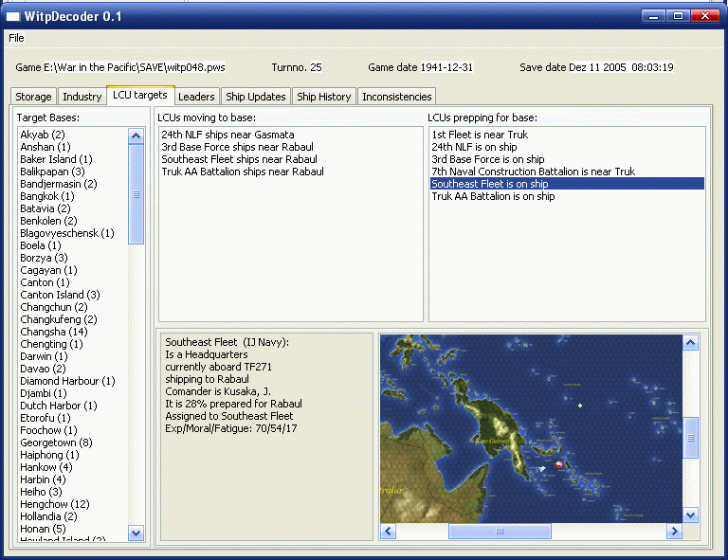Switch to the Industry tab

pyautogui.click(x=82, y=97)
